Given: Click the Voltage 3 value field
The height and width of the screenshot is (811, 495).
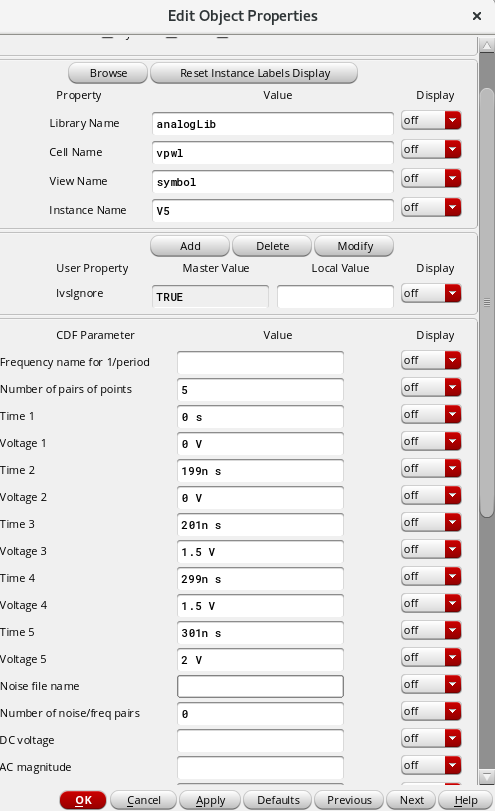Looking at the screenshot, I should tap(260, 552).
